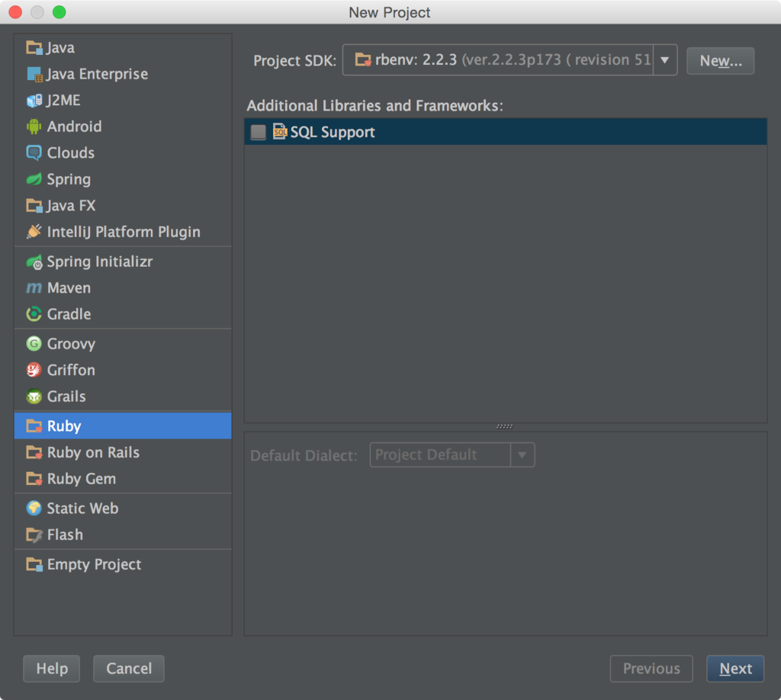Click the green zoom window button
The height and width of the screenshot is (700, 781).
point(59,12)
